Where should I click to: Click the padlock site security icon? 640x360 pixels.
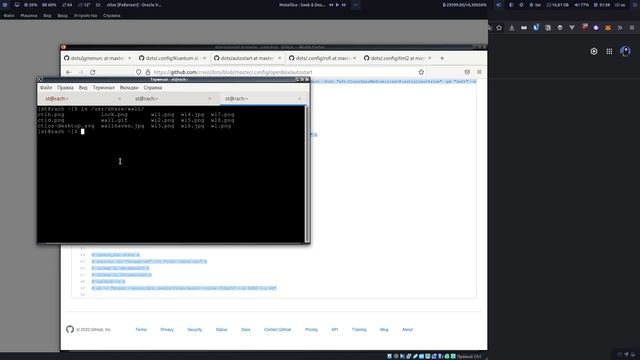point(148,72)
